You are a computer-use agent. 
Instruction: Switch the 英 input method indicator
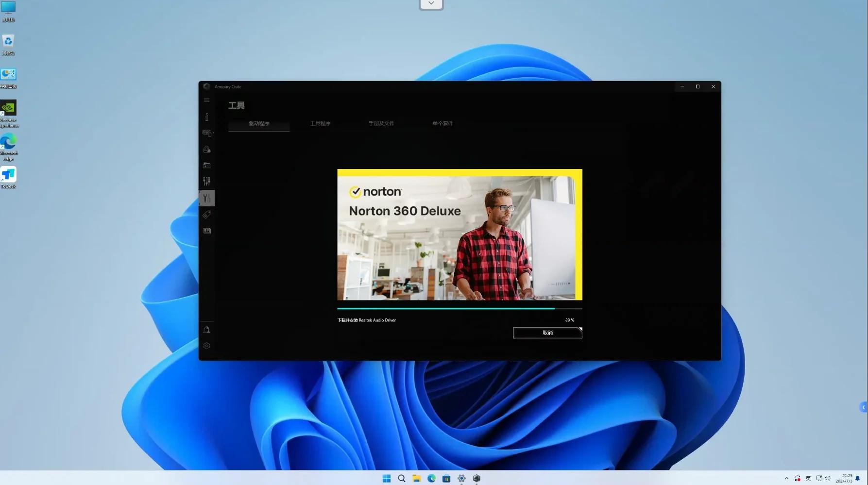point(808,478)
